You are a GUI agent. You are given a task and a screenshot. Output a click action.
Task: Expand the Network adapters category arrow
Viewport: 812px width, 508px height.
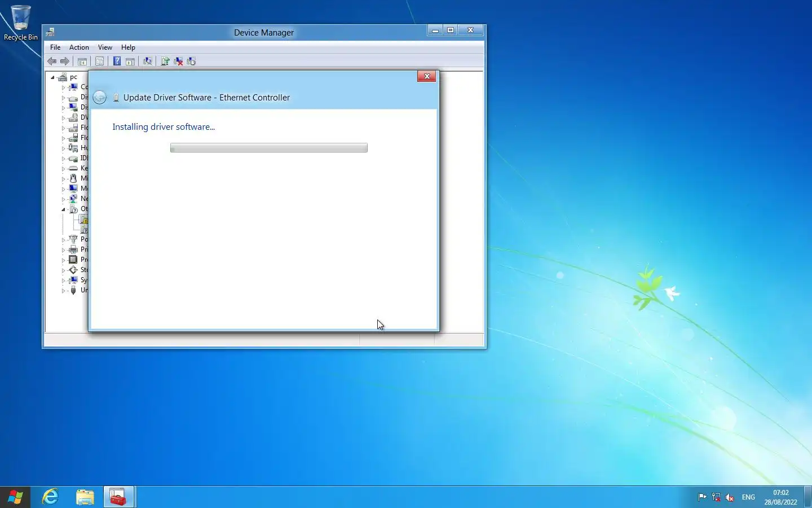(63, 199)
